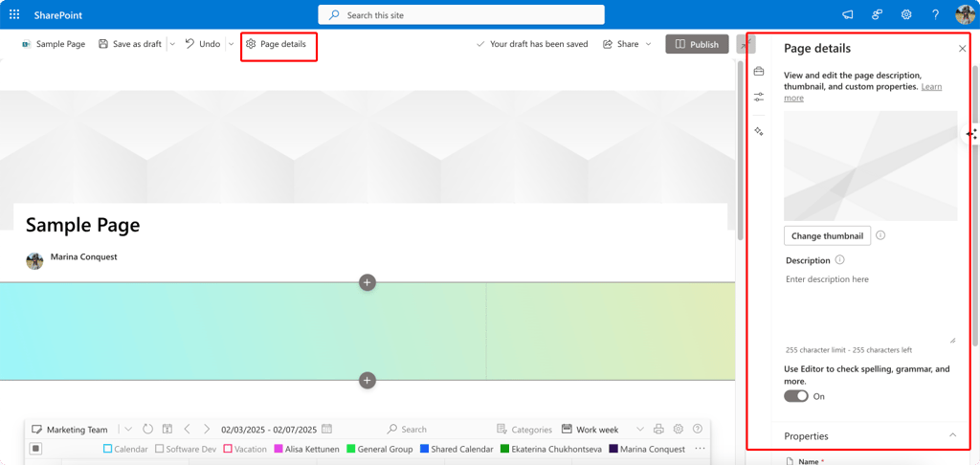
Task: Open the account profile picture in header
Action: pyautogui.click(x=965, y=15)
